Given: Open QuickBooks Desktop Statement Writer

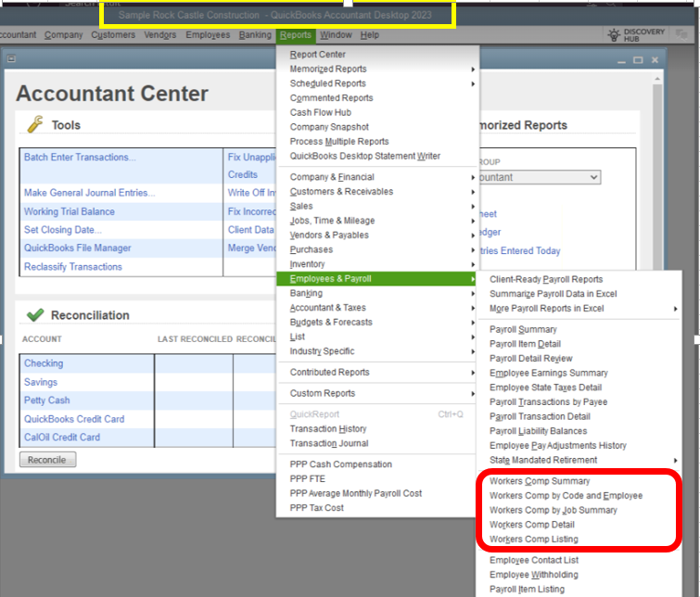Looking at the screenshot, I should (364, 156).
